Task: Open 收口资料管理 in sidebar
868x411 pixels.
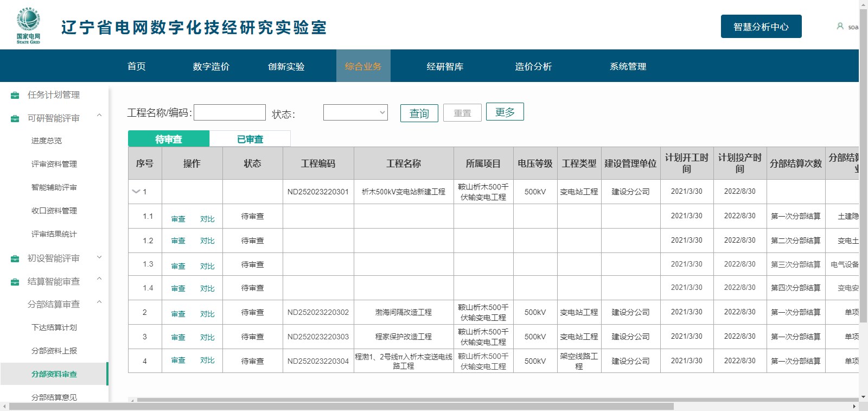Action: [54, 211]
